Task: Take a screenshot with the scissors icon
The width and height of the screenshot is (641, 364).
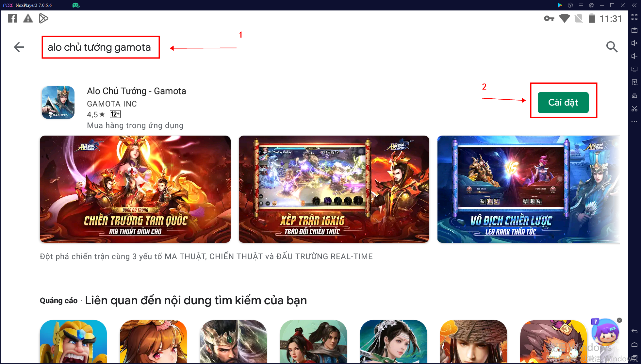Action: click(635, 109)
